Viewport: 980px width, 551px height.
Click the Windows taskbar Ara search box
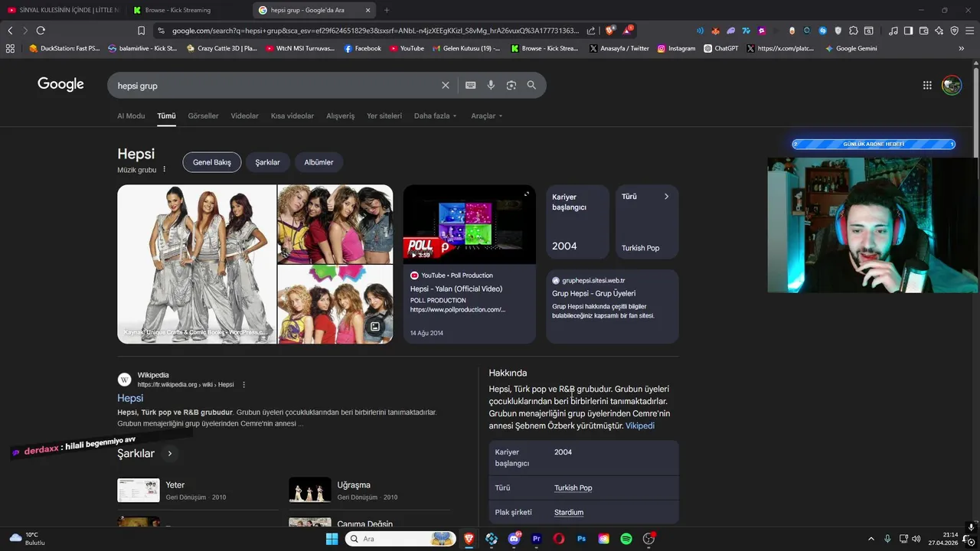tap(400, 539)
